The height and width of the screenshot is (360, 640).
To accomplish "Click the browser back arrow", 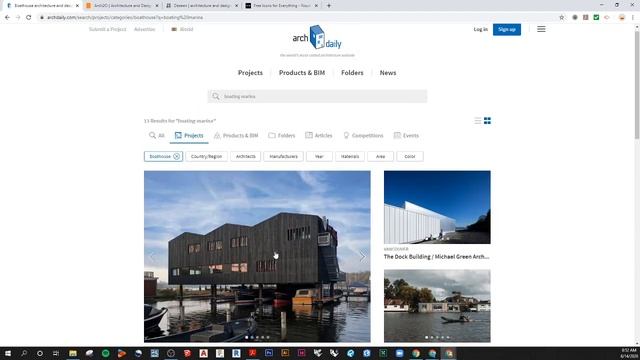I will tap(7, 18).
